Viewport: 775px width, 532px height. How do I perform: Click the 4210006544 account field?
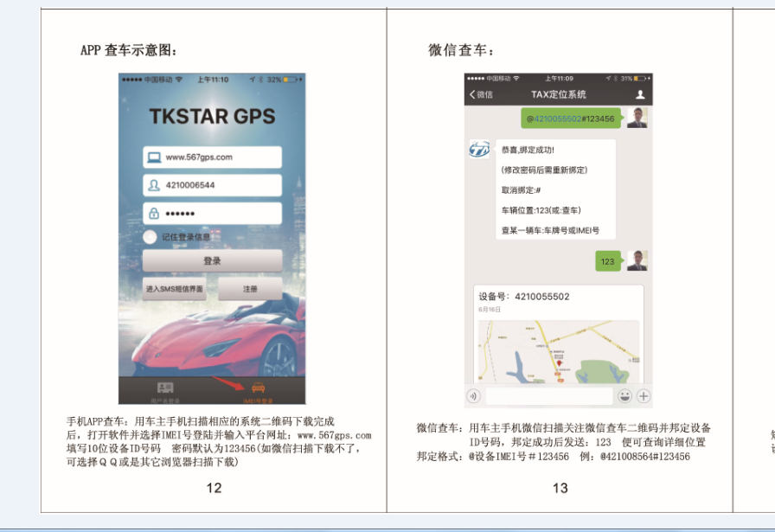click(x=213, y=185)
